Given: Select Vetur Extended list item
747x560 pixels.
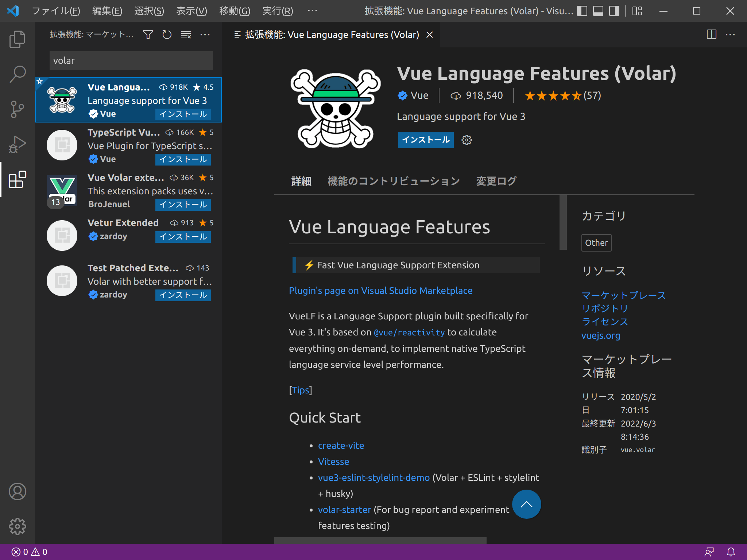Looking at the screenshot, I should point(128,236).
